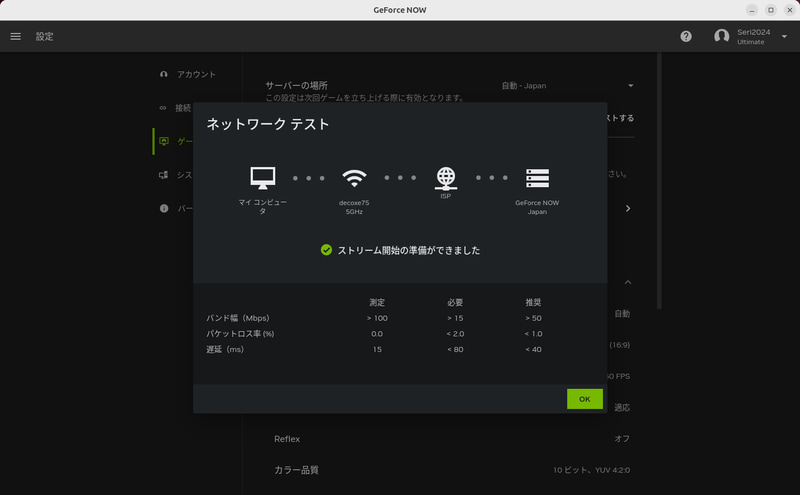This screenshot has width=800, height=495.
Task: Select アカウント in settings sidebar
Action: coord(196,75)
